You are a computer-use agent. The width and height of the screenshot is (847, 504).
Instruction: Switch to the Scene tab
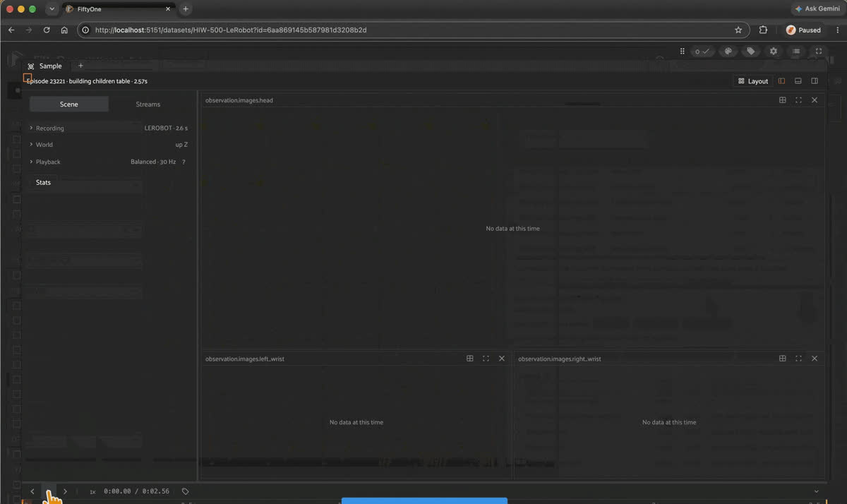click(x=69, y=104)
